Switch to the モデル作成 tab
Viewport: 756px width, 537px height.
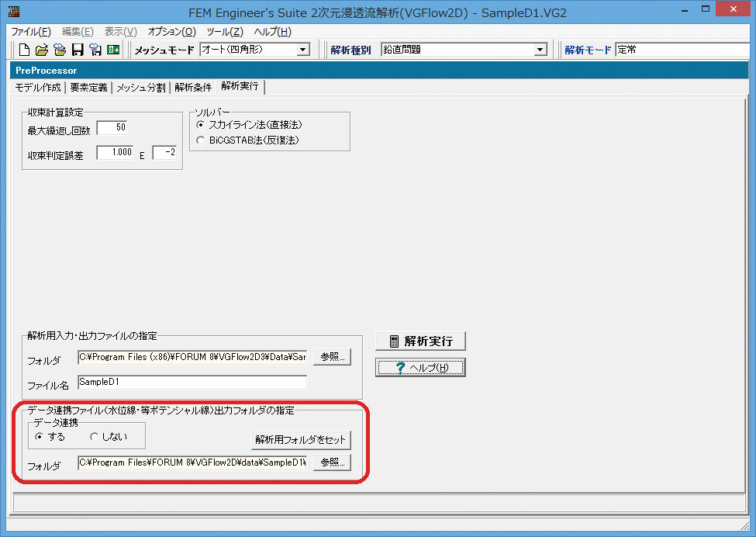pyautogui.click(x=38, y=88)
